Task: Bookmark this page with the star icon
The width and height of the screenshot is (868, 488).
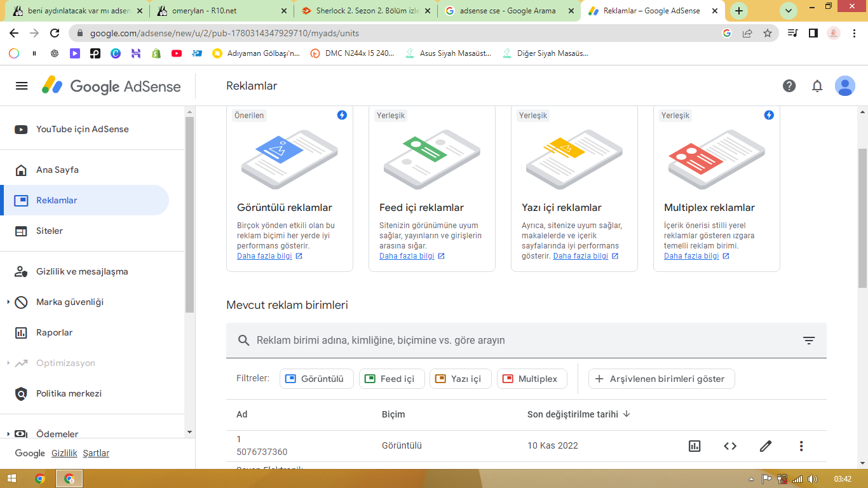Action: click(x=768, y=33)
